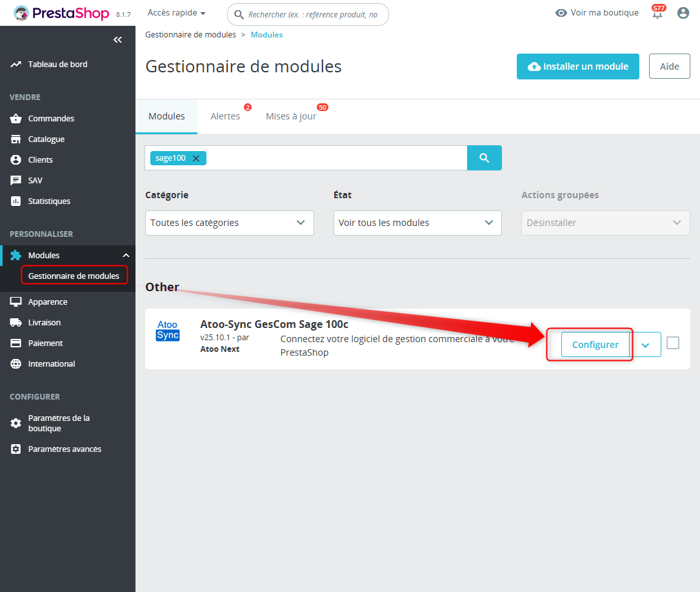700x592 pixels.
Task: Click the eye icon beside Voir ma boutique
Action: (561, 12)
